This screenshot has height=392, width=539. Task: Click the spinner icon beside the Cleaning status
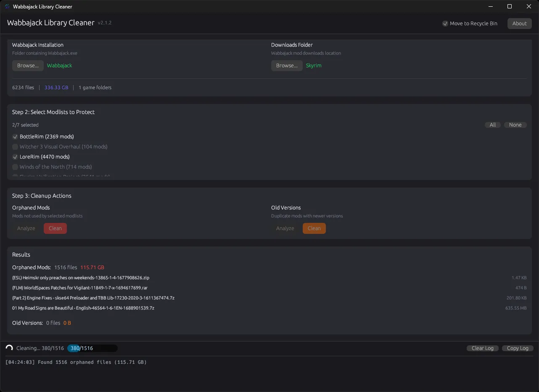click(9, 348)
